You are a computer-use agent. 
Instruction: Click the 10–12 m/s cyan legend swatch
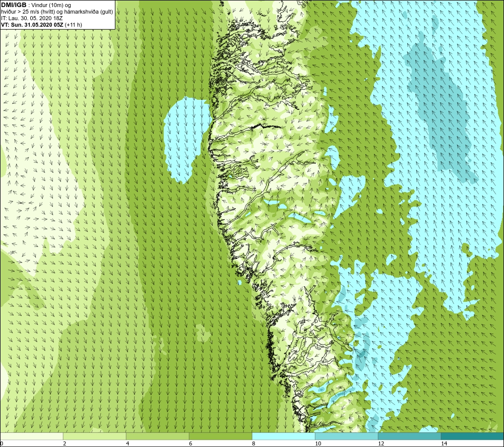(x=347, y=436)
